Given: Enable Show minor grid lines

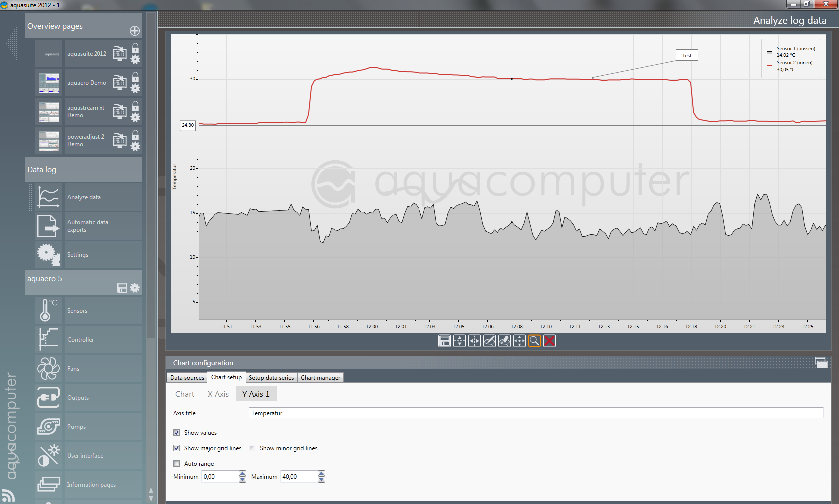Looking at the screenshot, I should coord(252,448).
